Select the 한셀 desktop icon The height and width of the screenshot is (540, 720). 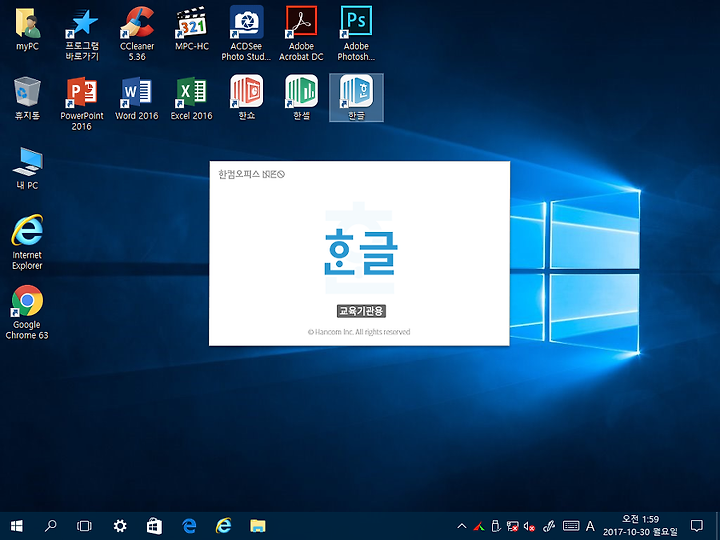[x=302, y=97]
